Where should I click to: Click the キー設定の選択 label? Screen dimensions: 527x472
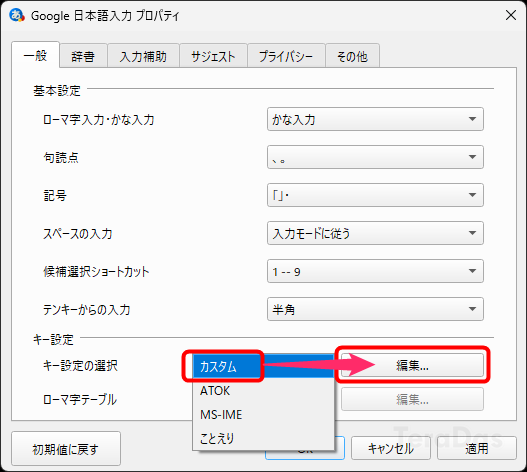[x=80, y=365]
